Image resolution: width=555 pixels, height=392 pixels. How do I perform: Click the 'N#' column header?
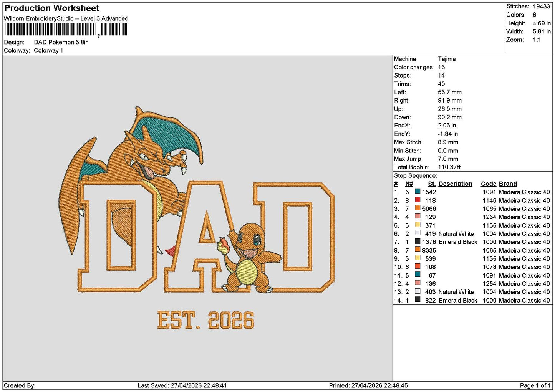(x=409, y=184)
